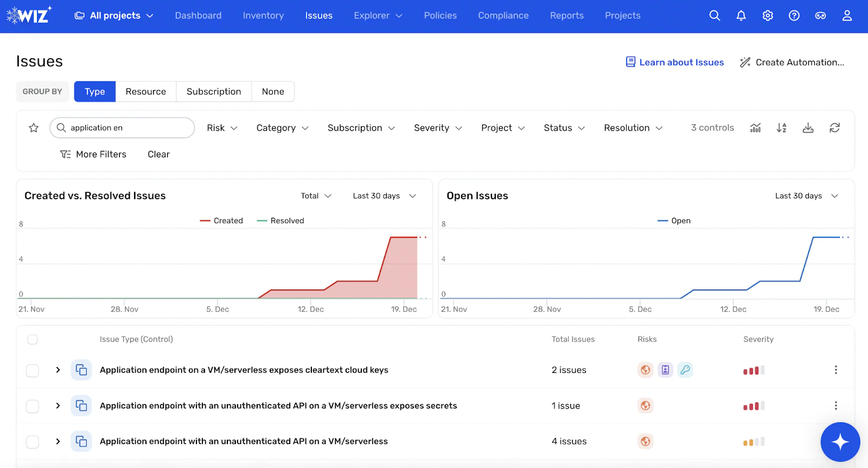Check the box for cleartext cloud keys issue
This screenshot has width=868, height=468.
click(x=33, y=370)
